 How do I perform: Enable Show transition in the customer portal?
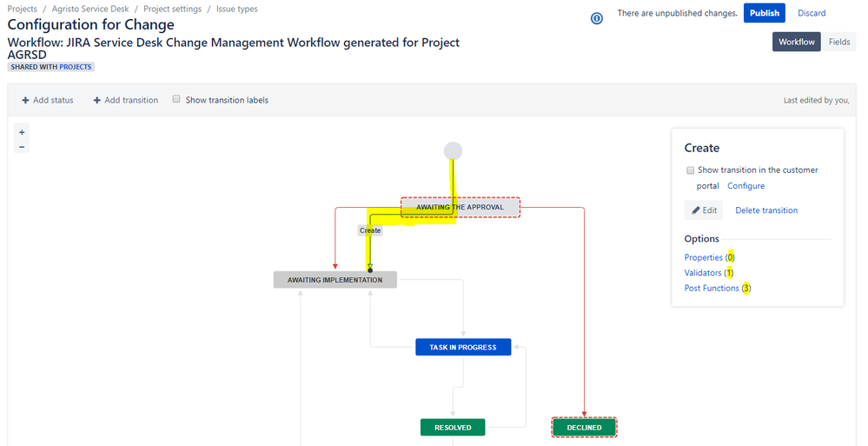[x=690, y=170]
